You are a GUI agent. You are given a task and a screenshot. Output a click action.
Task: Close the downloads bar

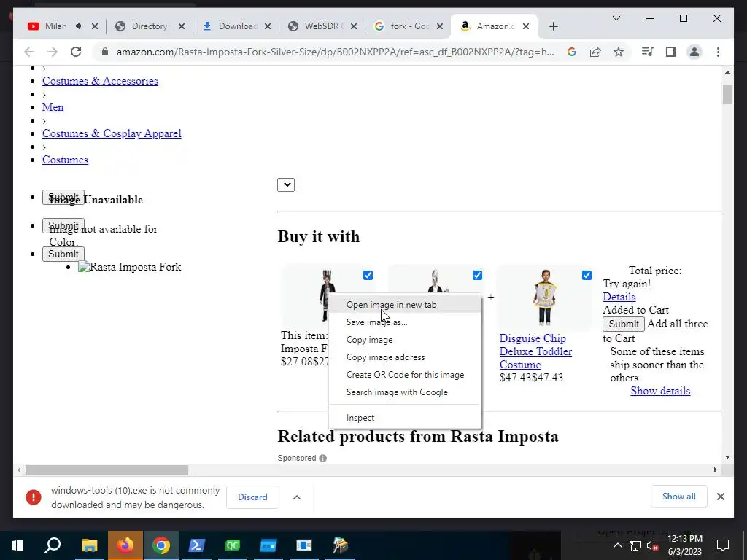click(x=720, y=497)
